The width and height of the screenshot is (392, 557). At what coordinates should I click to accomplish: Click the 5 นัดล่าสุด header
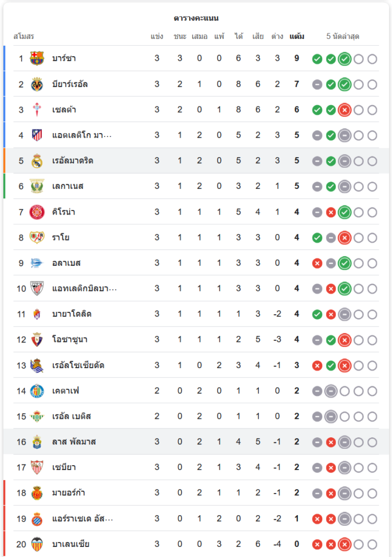click(x=342, y=36)
